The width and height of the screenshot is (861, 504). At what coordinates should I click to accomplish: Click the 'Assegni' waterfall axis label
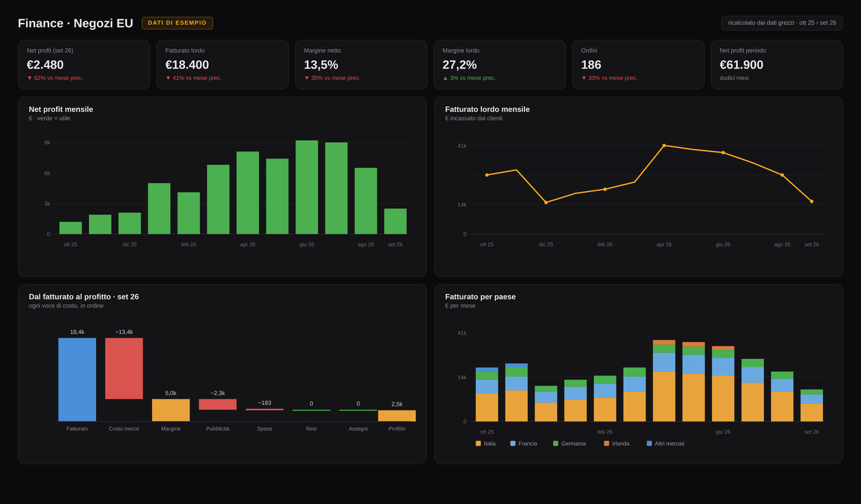(x=358, y=429)
